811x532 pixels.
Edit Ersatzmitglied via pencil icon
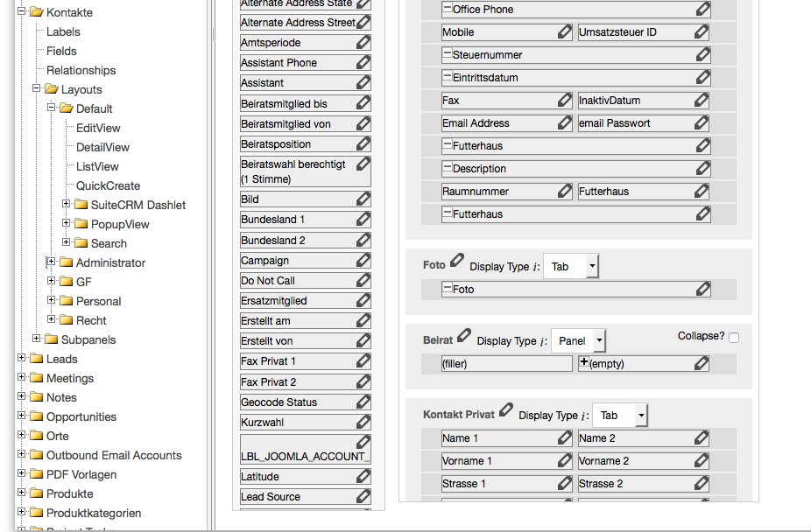[x=363, y=300]
